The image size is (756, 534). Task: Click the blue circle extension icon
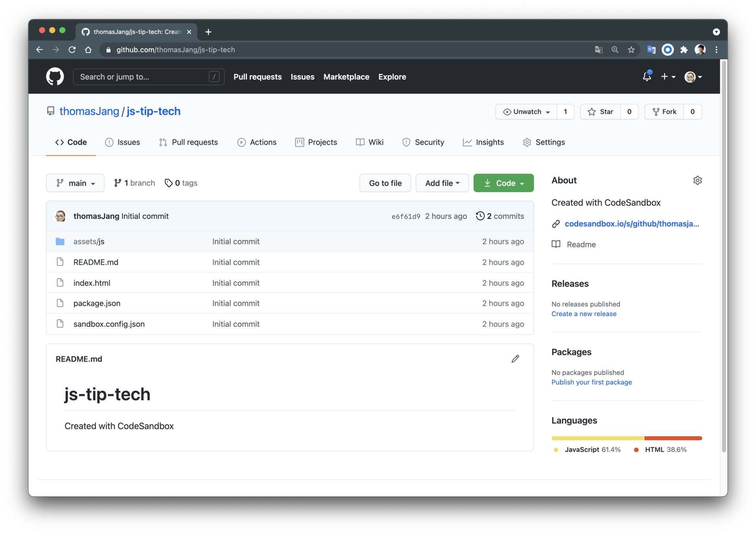click(668, 49)
